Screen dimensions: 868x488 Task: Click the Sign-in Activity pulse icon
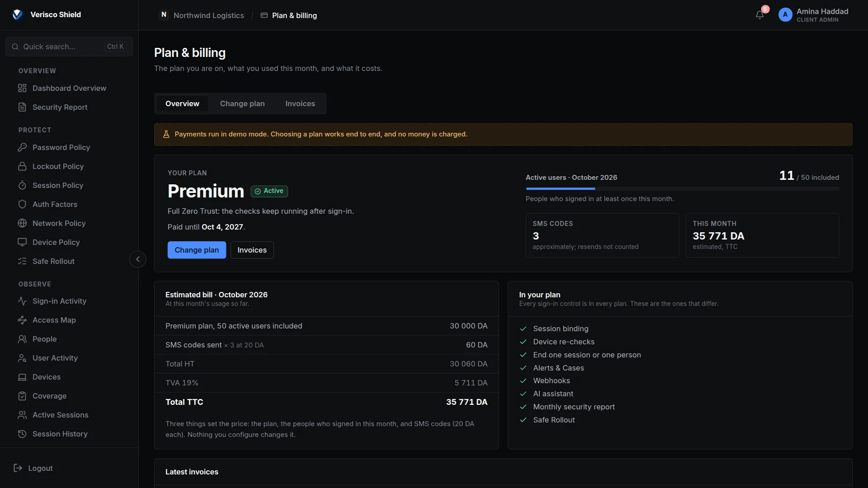tap(22, 301)
